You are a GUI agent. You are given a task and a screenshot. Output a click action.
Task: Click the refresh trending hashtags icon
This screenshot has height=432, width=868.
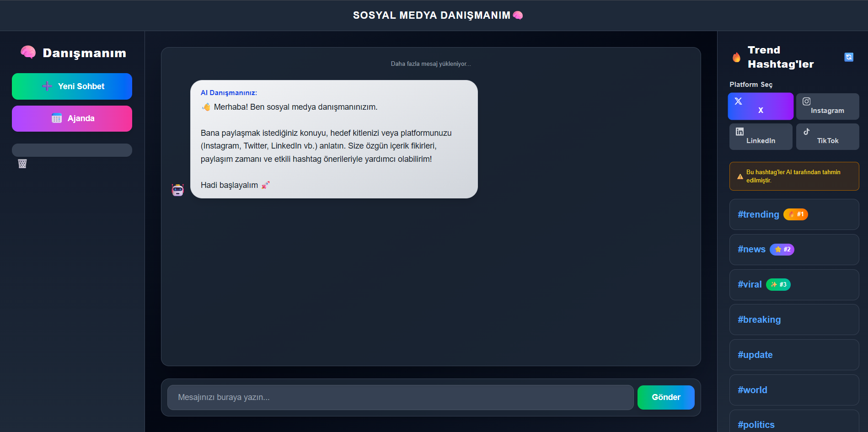[x=849, y=57]
